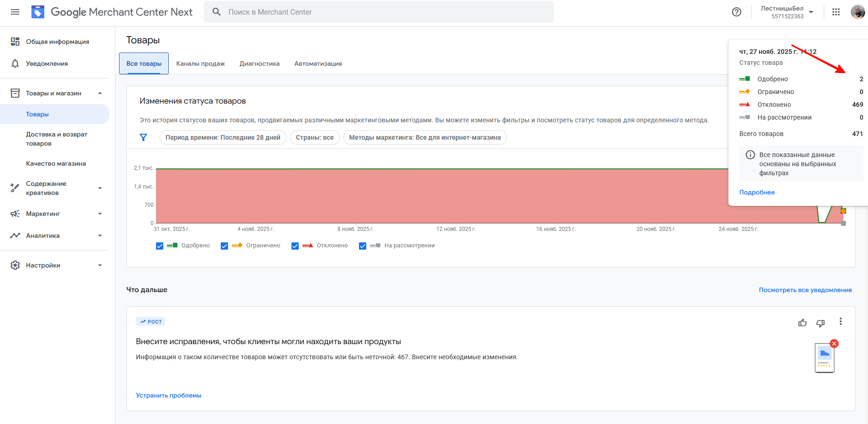Click the thumbs down icon
The image size is (868, 424).
point(821,323)
